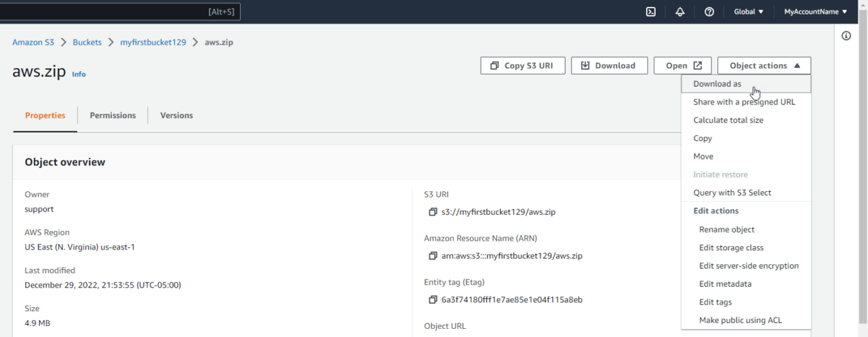This screenshot has width=868, height=337.
Task: Collapse the Object actions dropdown
Action: click(764, 66)
